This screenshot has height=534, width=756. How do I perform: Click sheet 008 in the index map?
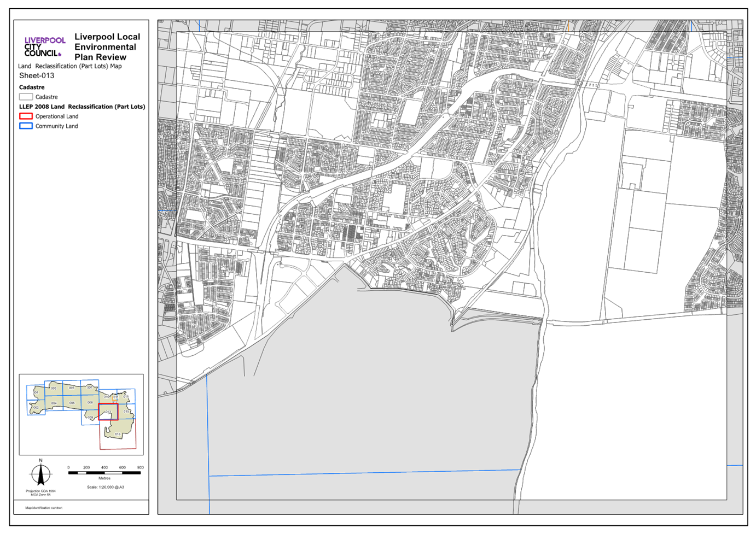pos(90,402)
